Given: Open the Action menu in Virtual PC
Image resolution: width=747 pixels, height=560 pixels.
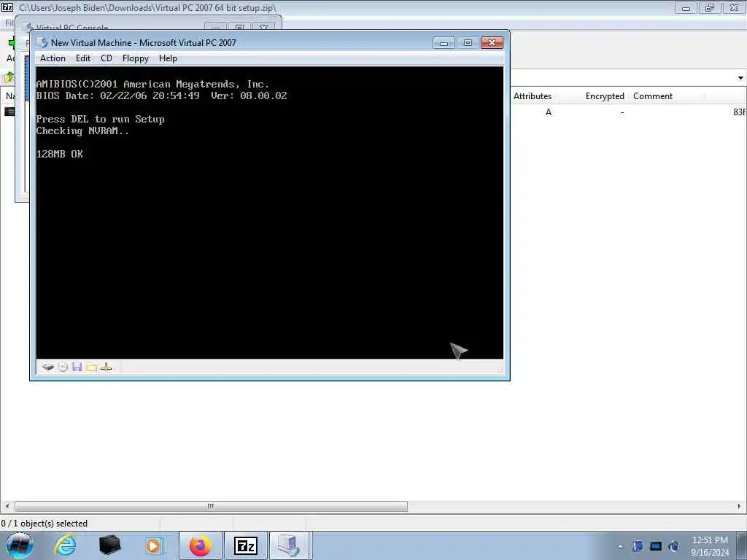Looking at the screenshot, I should [x=53, y=58].
